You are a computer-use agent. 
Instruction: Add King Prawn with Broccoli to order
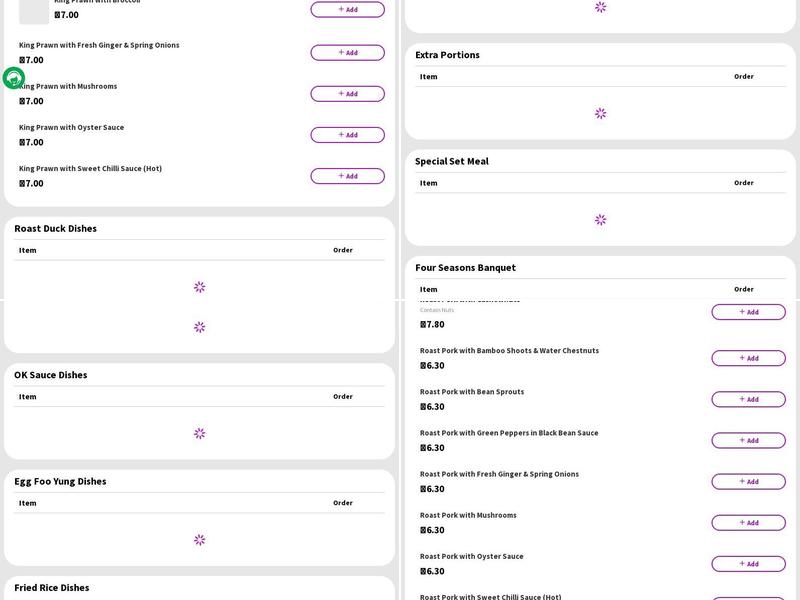[x=347, y=10]
